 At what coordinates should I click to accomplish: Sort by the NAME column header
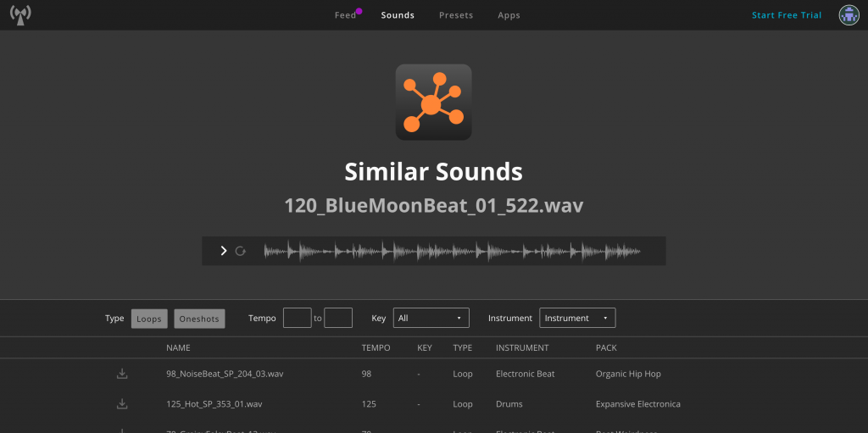click(x=178, y=347)
